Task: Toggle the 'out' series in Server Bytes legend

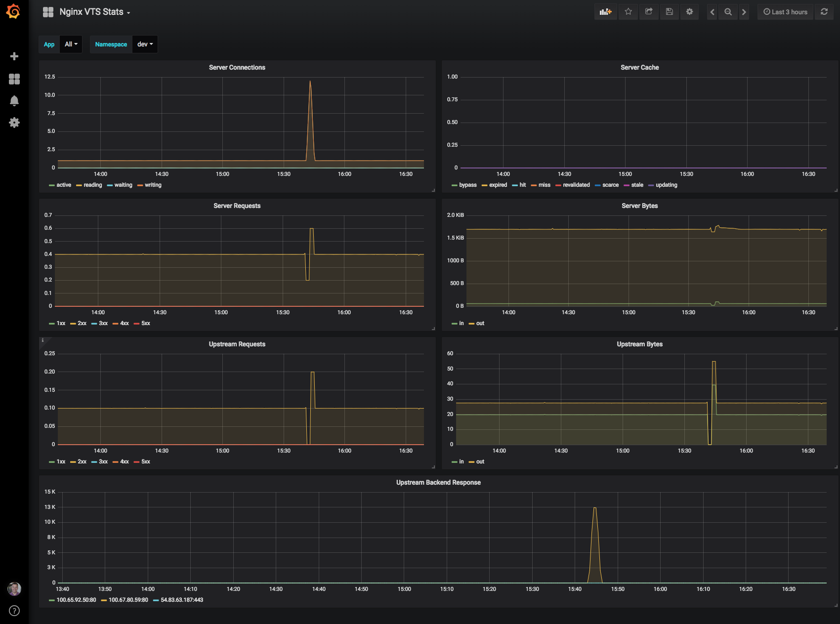Action: coord(480,324)
